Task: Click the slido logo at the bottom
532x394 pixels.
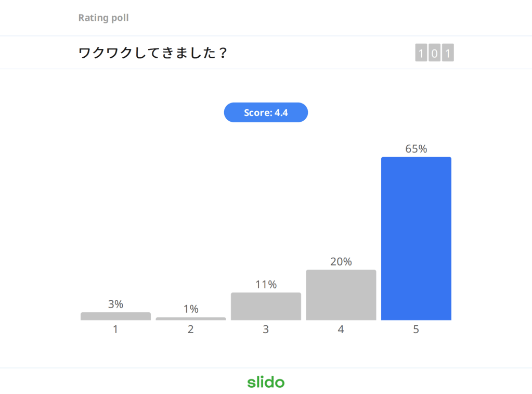Action: pyautogui.click(x=266, y=382)
